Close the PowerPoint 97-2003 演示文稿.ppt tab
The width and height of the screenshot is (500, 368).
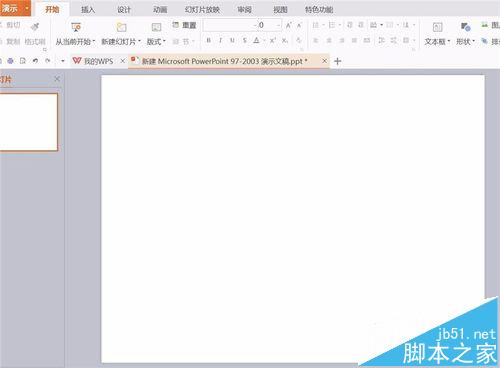pyautogui.click(x=324, y=61)
